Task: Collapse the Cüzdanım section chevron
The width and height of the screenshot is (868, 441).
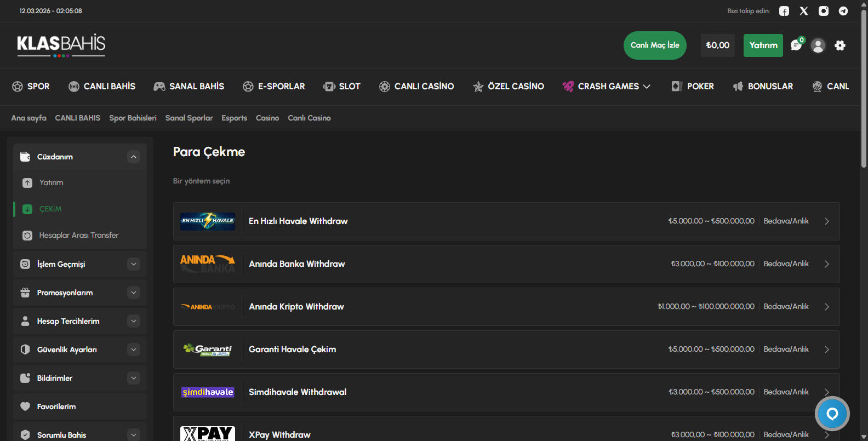Action: pyautogui.click(x=134, y=157)
